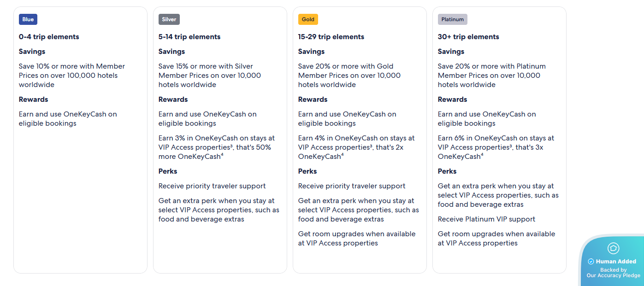This screenshot has width=644, height=286.
Task: Click the house icon in the accuracy badge
Action: [x=613, y=248]
